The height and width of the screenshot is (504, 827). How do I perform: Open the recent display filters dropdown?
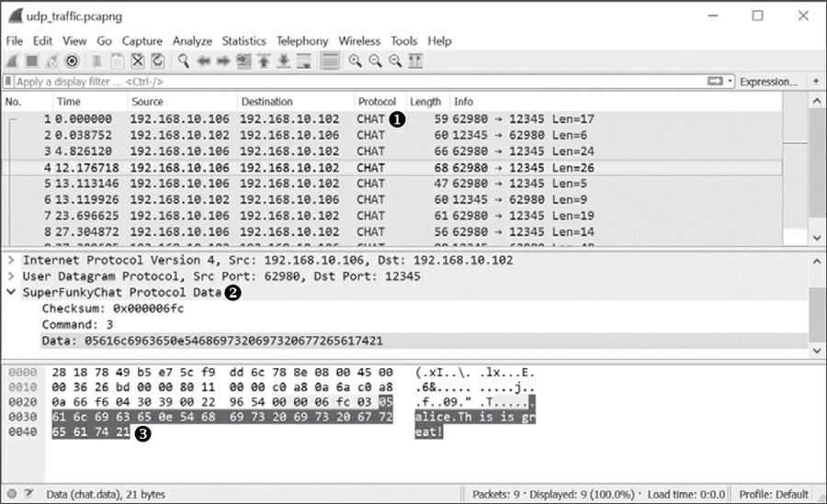coord(731,82)
